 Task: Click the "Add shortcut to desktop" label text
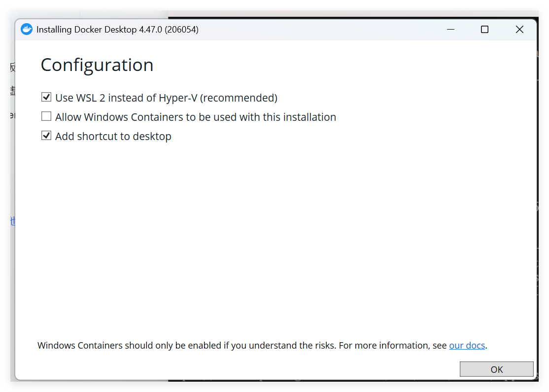click(x=113, y=136)
